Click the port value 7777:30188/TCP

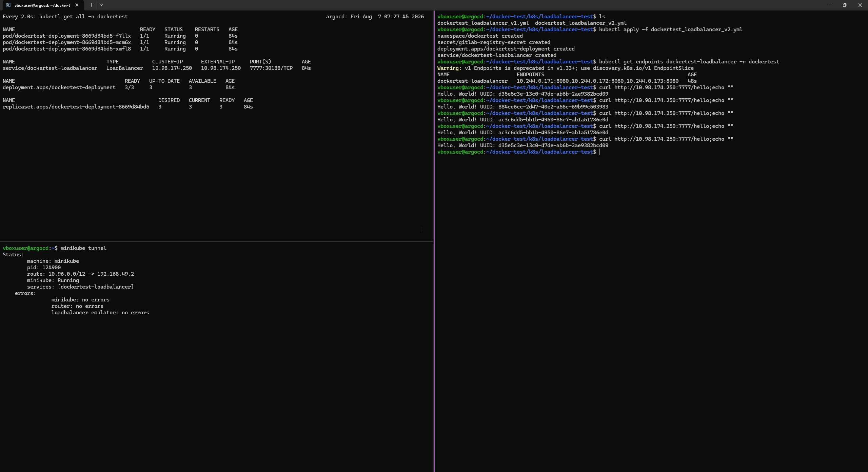[271, 68]
